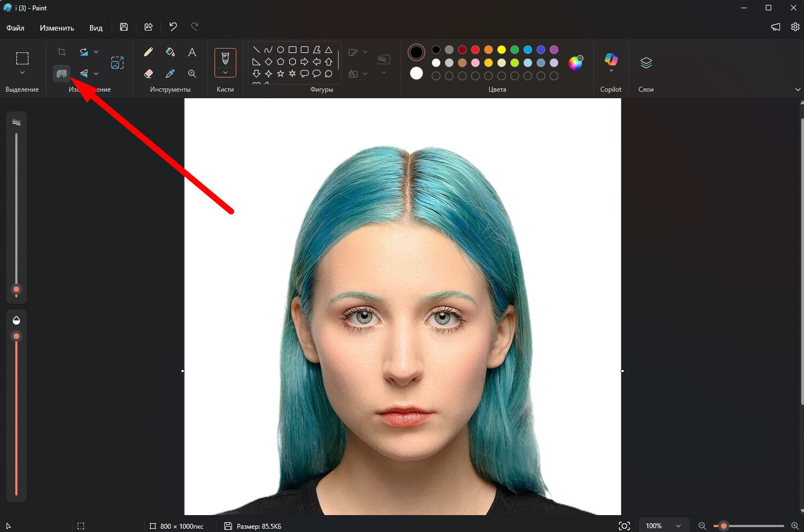
Task: Select the rectangular selection tool
Action: point(22,58)
